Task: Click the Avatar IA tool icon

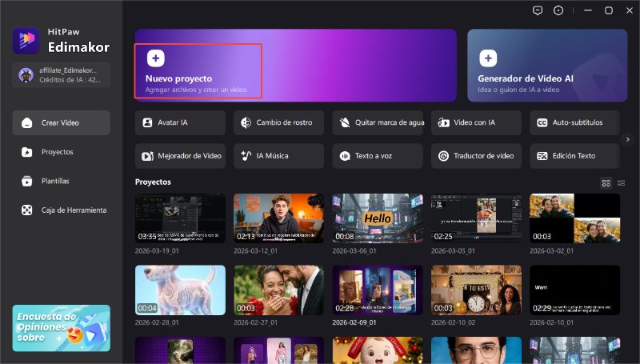Action: pos(148,122)
